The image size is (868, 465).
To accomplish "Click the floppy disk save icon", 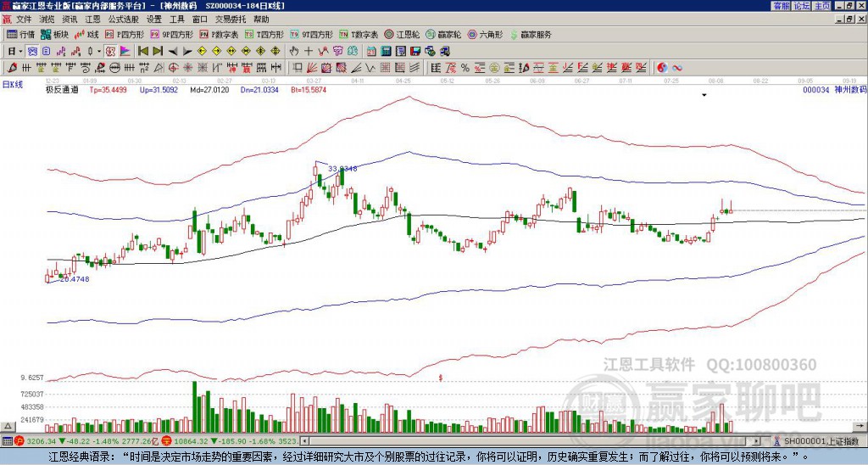I will [415, 52].
